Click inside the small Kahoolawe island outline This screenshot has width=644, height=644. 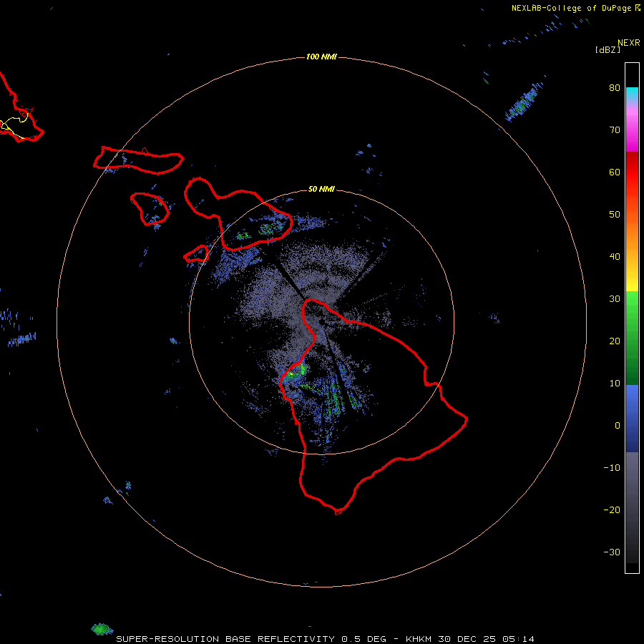197,254
